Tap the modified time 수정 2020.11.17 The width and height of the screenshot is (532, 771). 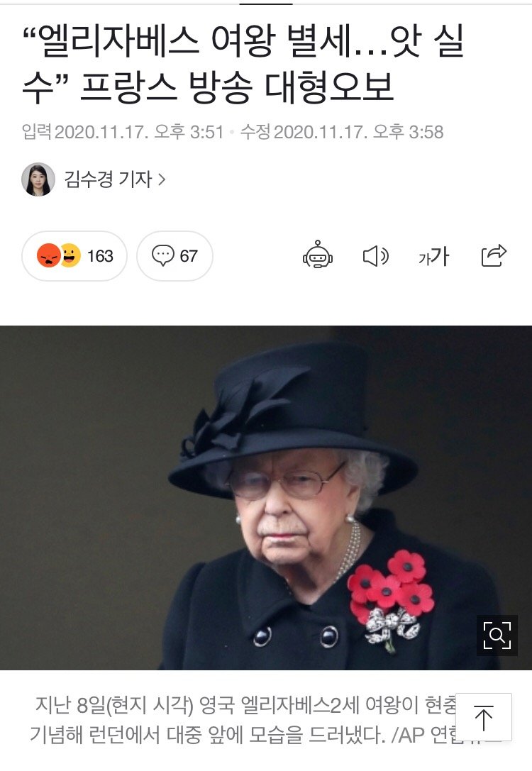point(342,132)
